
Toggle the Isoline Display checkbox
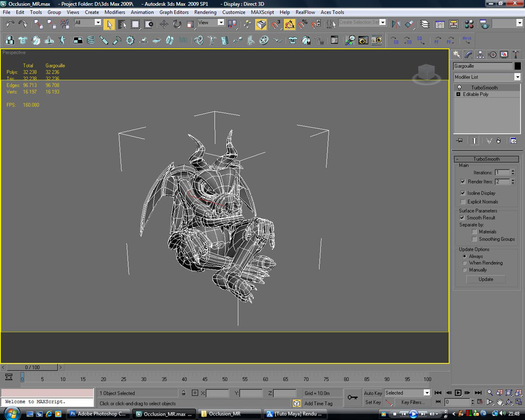point(463,193)
